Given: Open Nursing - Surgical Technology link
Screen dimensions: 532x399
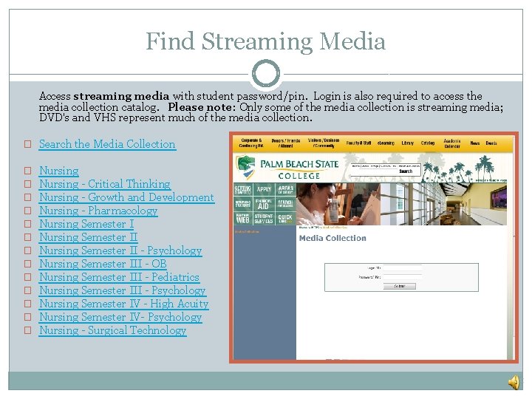Looking at the screenshot, I should (113, 330).
